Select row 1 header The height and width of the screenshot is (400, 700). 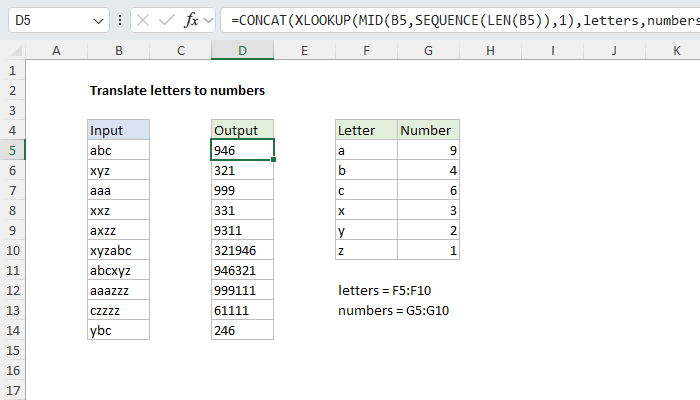pos(12,71)
